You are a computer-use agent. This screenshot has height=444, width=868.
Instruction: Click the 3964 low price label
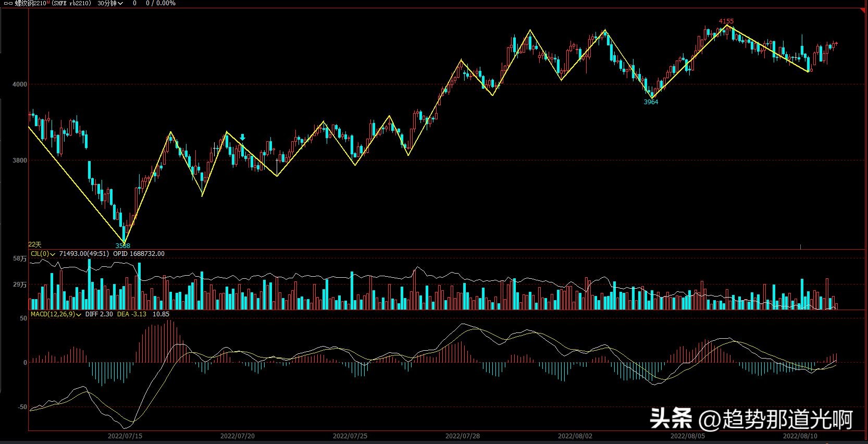coord(651,102)
